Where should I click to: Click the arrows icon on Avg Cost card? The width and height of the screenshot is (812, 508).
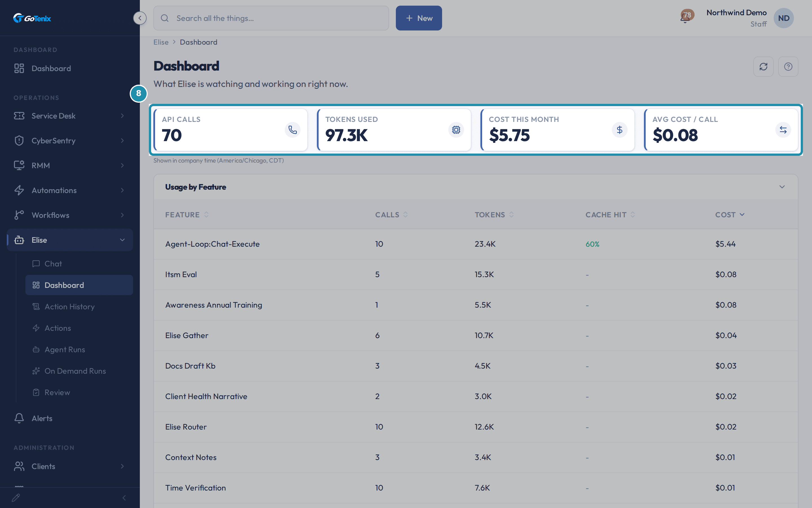pos(783,130)
